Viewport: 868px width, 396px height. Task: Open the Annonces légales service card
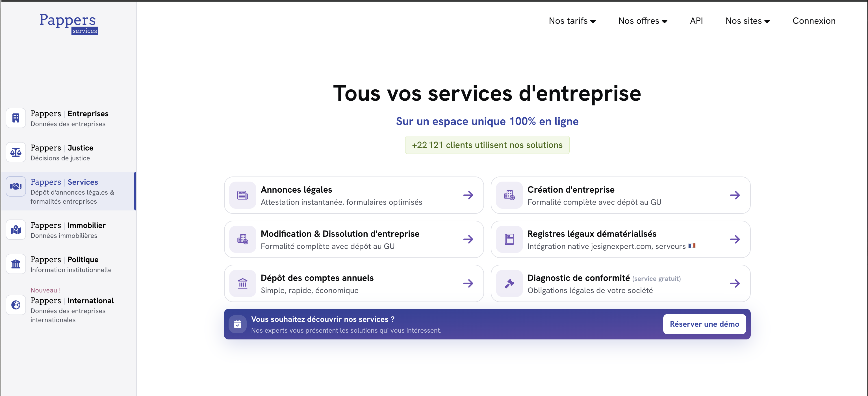[x=354, y=195]
